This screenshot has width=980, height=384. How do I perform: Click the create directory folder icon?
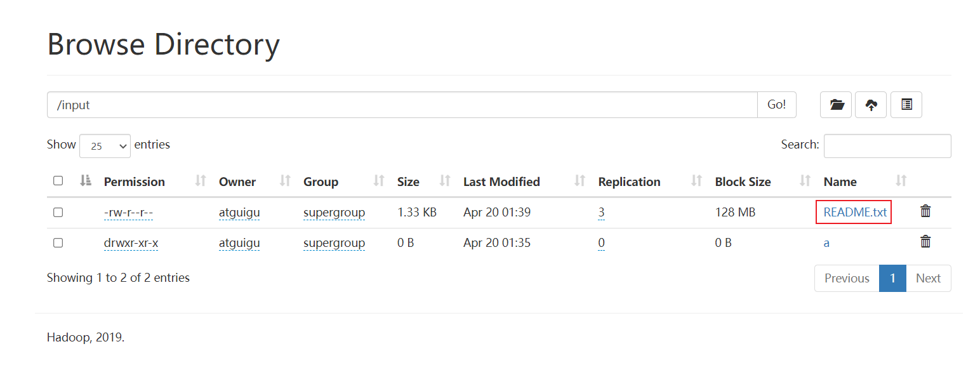(837, 105)
